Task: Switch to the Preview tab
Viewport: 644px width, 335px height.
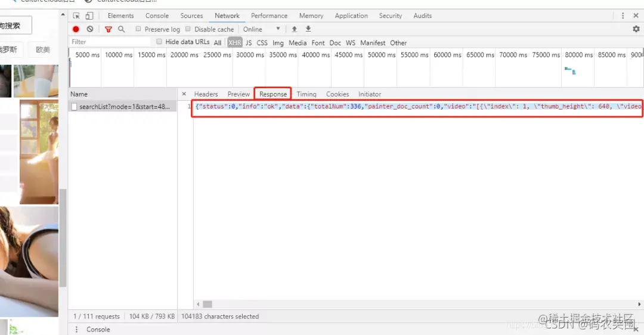Action: click(239, 94)
